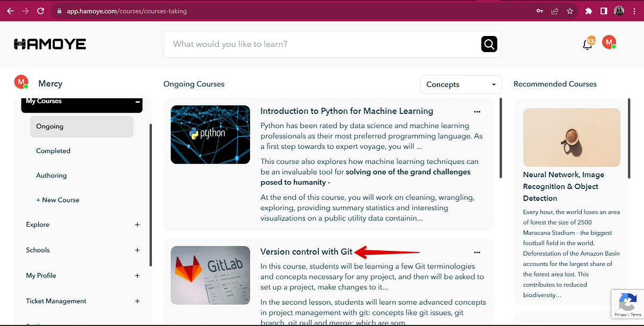Open the profile avatar menu
Image resolution: width=644 pixels, height=326 pixels.
click(609, 43)
